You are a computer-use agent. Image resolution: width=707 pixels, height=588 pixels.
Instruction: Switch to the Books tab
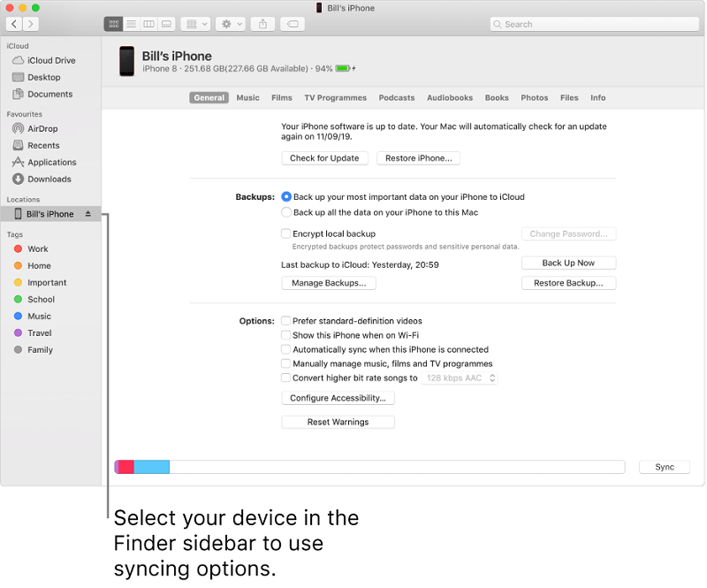[497, 97]
